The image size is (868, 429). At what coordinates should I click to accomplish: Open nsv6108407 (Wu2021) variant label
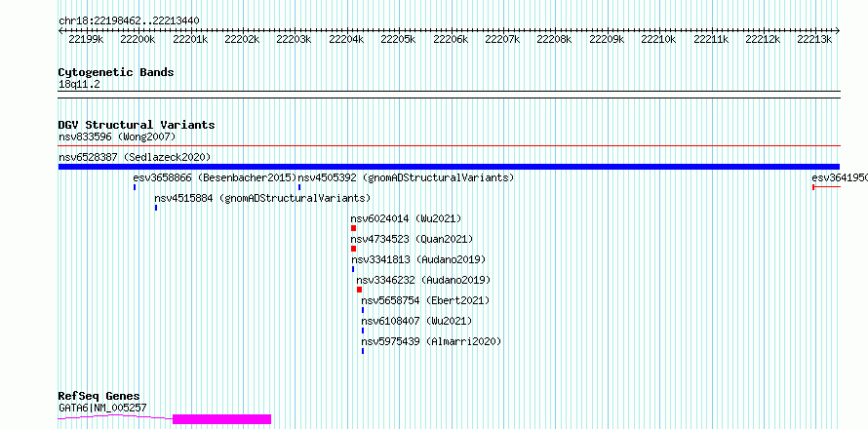pyautogui.click(x=416, y=321)
